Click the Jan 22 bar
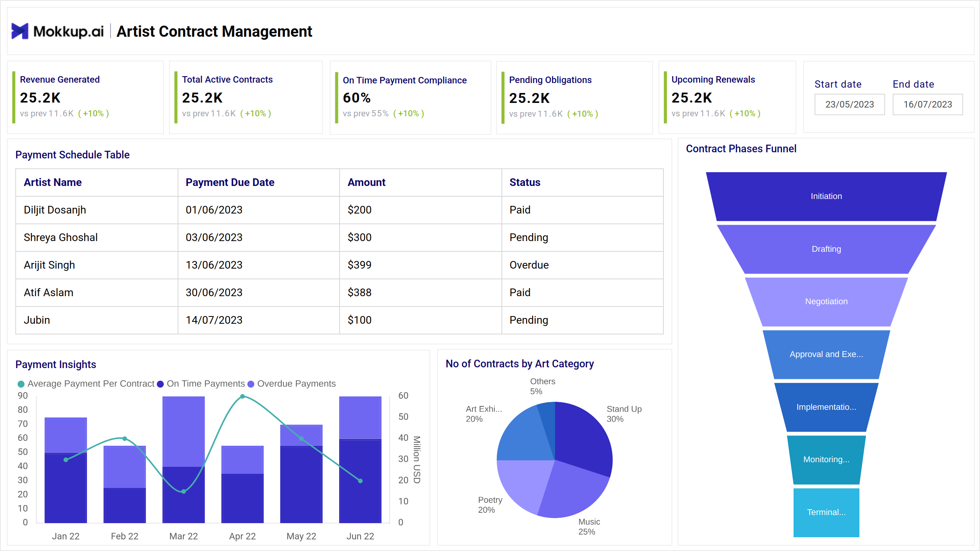The width and height of the screenshot is (980, 551). [x=66, y=470]
